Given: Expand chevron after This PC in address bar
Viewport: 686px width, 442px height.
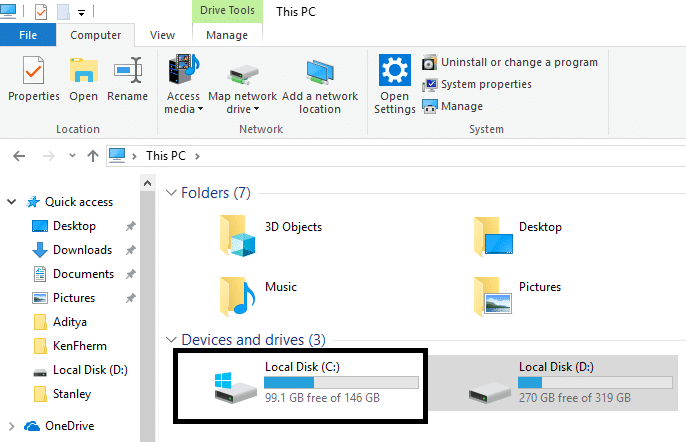Looking at the screenshot, I should (x=197, y=156).
